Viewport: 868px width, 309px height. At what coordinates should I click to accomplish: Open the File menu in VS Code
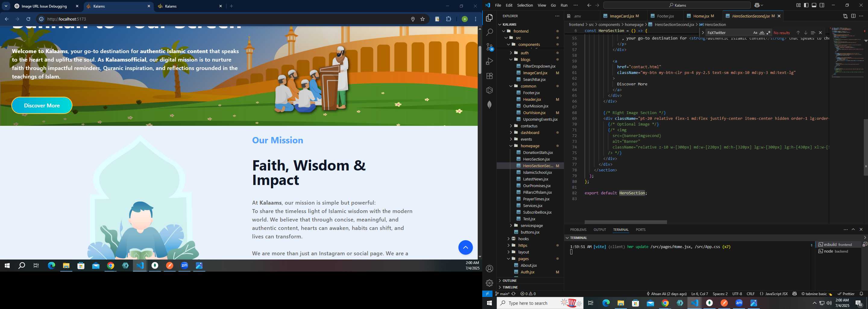tap(498, 5)
